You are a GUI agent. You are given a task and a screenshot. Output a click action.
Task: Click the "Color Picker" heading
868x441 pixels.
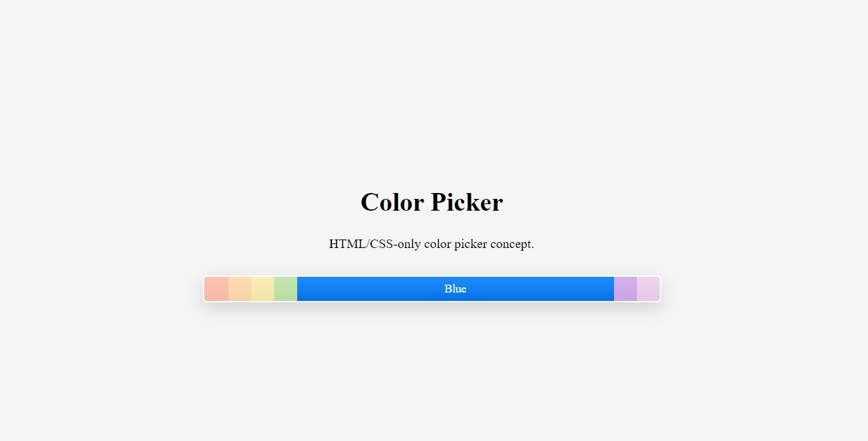[x=431, y=202]
